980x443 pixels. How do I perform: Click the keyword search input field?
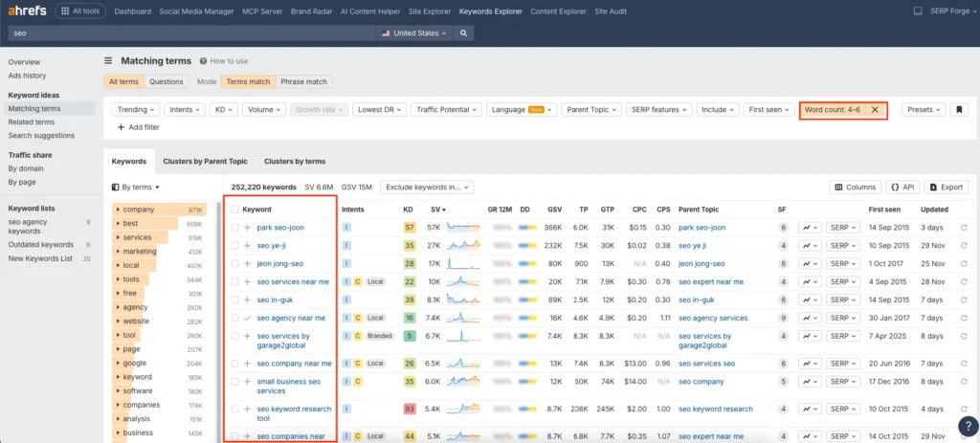point(191,33)
